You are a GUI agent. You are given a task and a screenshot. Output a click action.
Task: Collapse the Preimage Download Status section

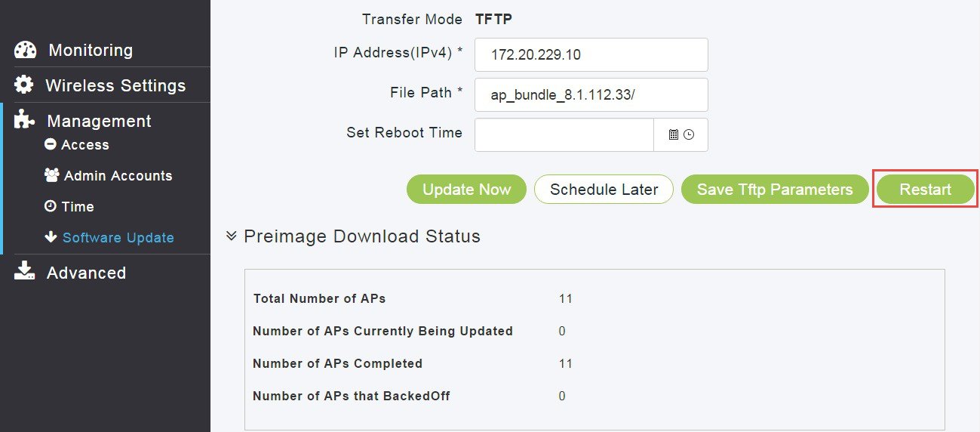[232, 236]
